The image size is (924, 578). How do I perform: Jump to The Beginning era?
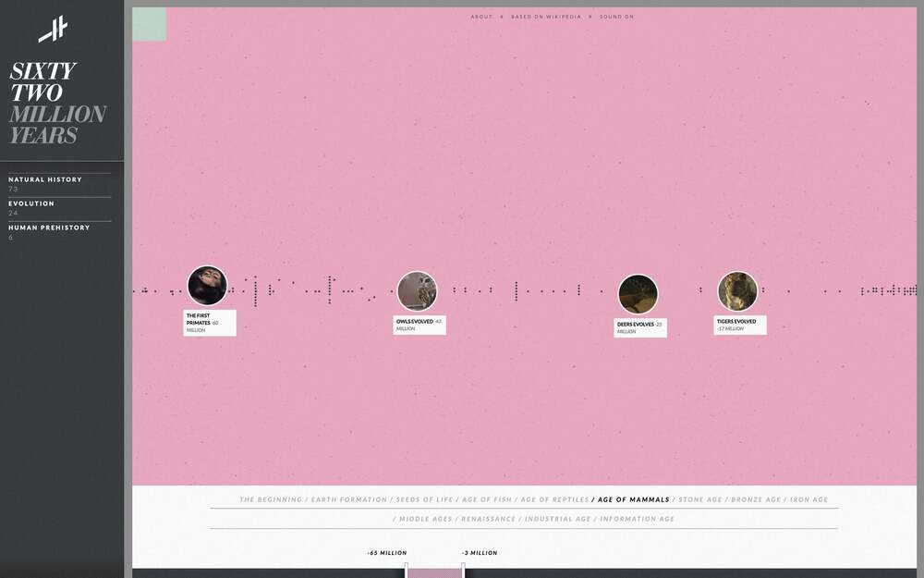point(271,499)
